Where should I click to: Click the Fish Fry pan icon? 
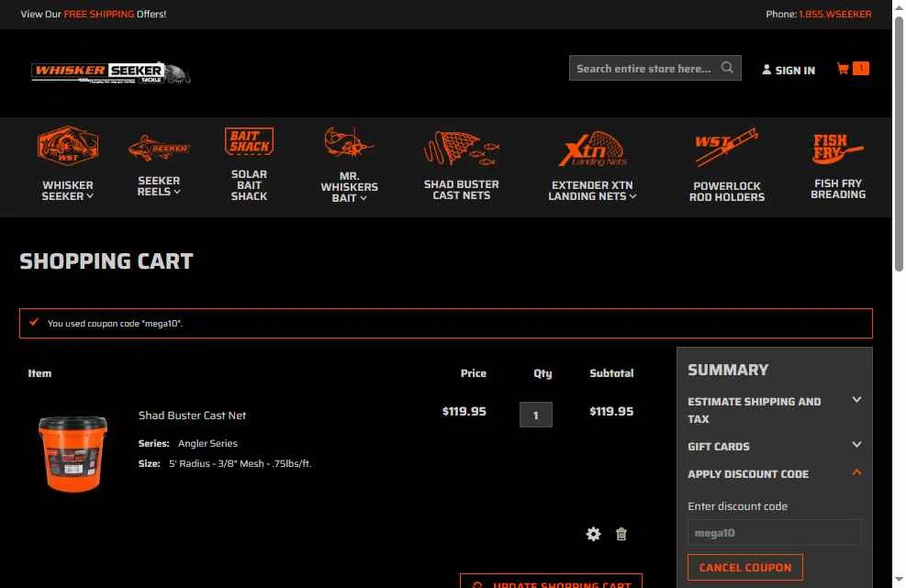pos(838,149)
